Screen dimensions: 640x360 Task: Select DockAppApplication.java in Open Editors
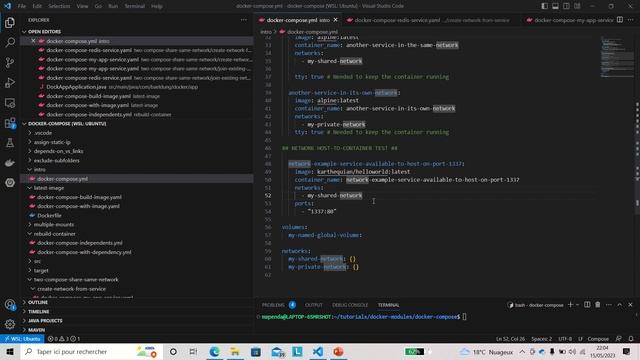[x=76, y=87]
